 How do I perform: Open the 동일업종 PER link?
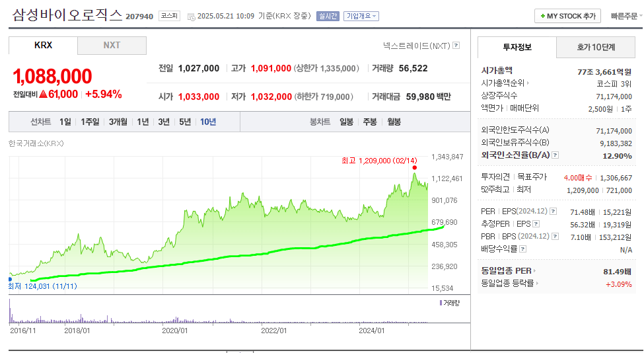point(506,271)
